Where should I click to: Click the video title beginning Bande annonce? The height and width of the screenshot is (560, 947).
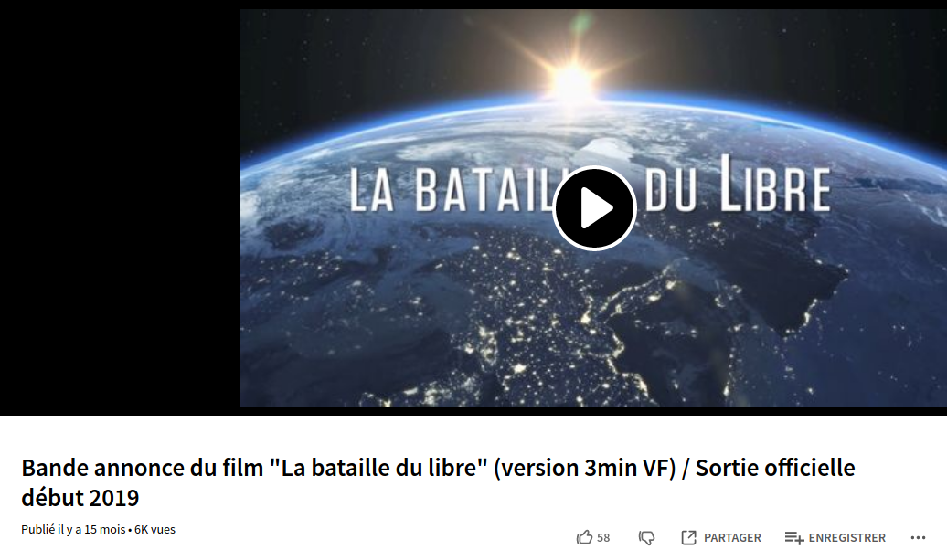click(x=438, y=482)
